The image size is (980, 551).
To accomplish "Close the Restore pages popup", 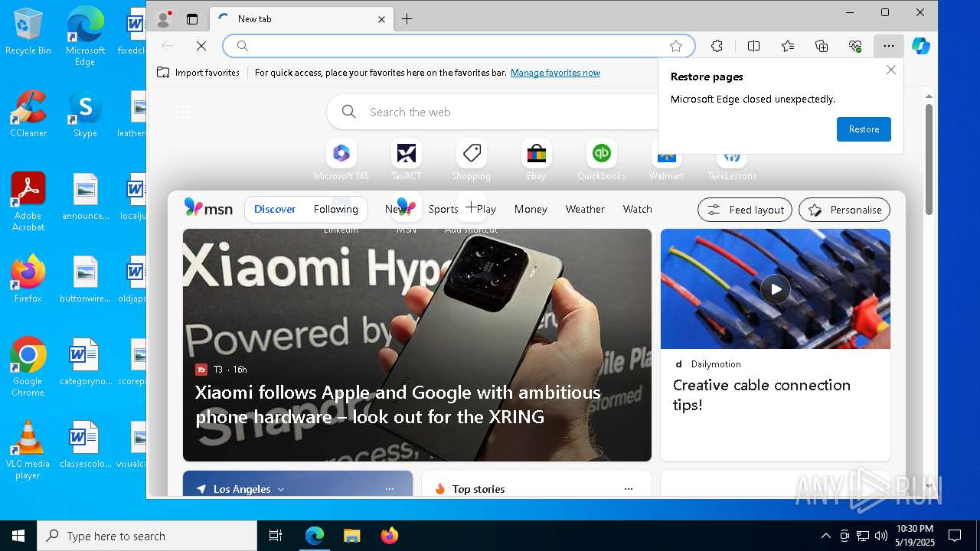I will coord(890,70).
